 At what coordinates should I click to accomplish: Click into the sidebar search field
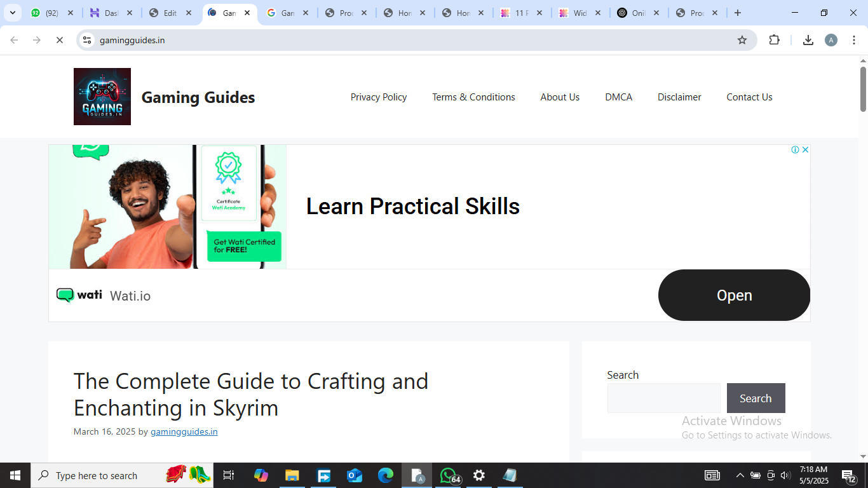[664, 398]
